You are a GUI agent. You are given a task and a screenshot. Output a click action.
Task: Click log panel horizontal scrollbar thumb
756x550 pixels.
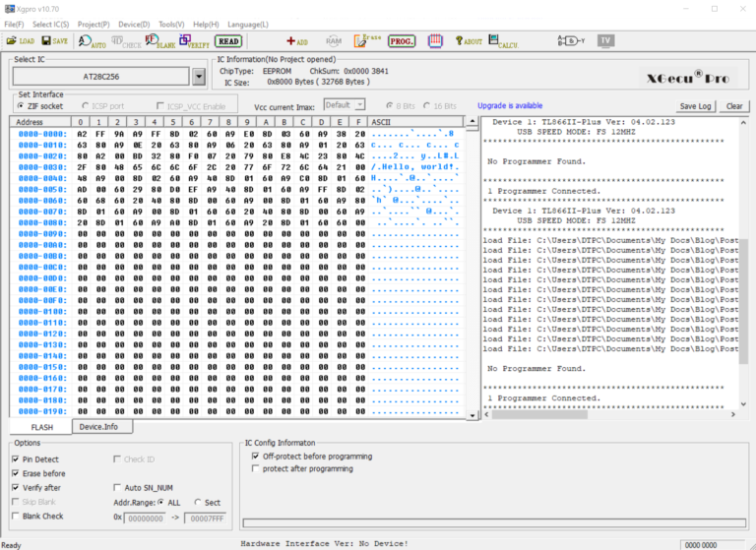coord(539,414)
